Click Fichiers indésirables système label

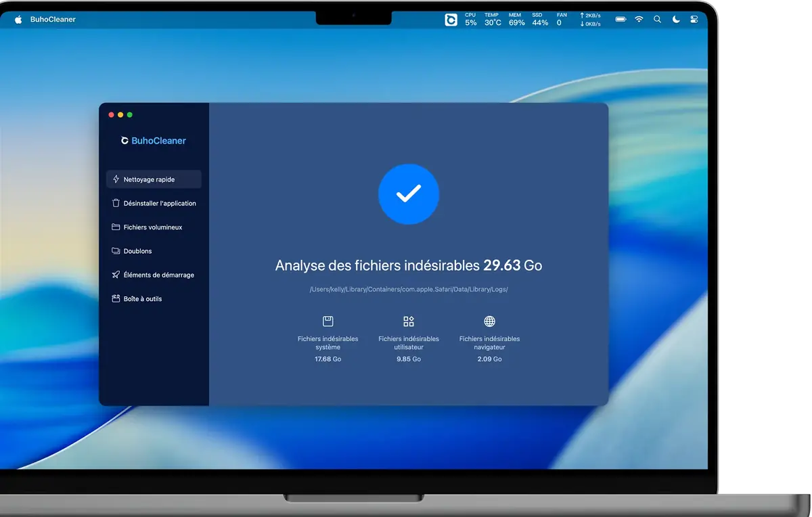[328, 343]
